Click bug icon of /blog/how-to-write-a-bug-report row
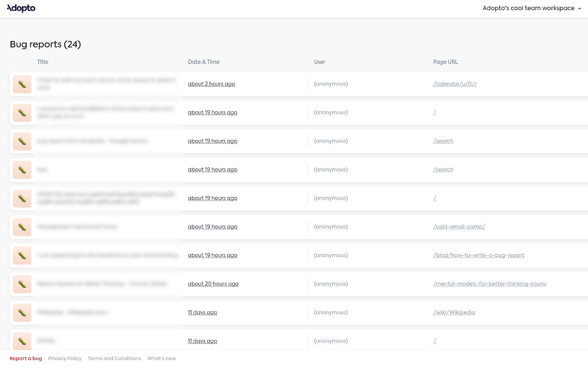Screen dimensions: 588x368 [22, 255]
